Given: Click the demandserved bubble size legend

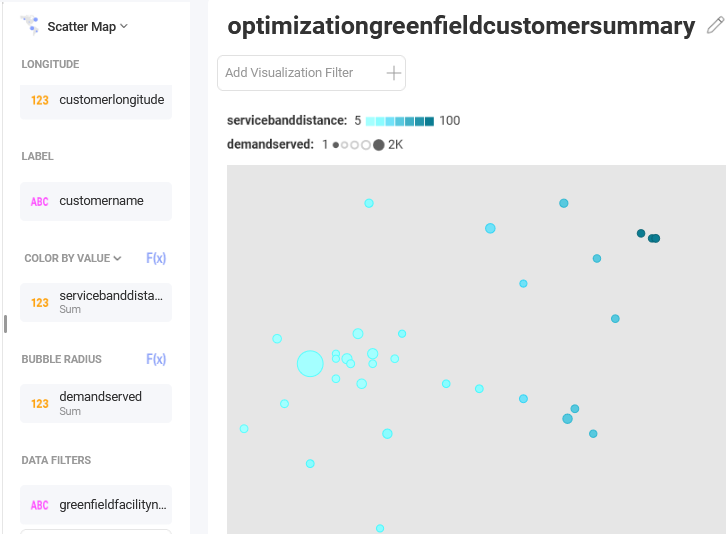Looking at the screenshot, I should (358, 145).
